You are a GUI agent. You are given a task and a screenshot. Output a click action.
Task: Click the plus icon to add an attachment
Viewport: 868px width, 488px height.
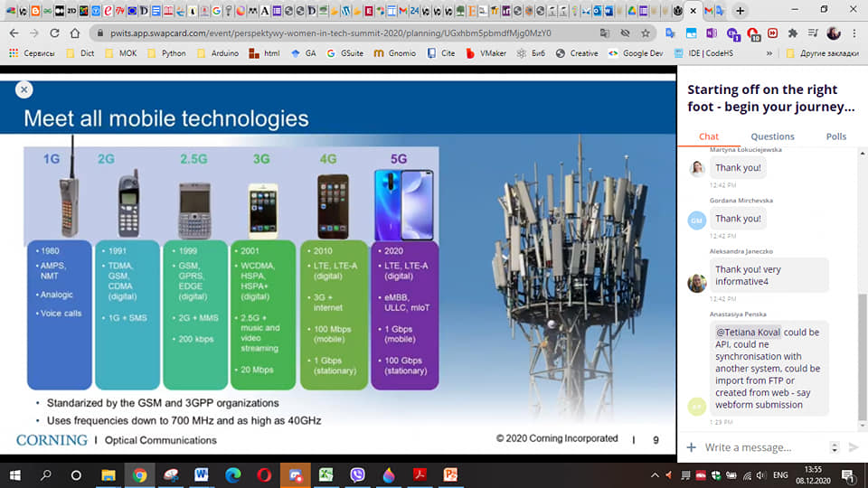click(x=692, y=447)
